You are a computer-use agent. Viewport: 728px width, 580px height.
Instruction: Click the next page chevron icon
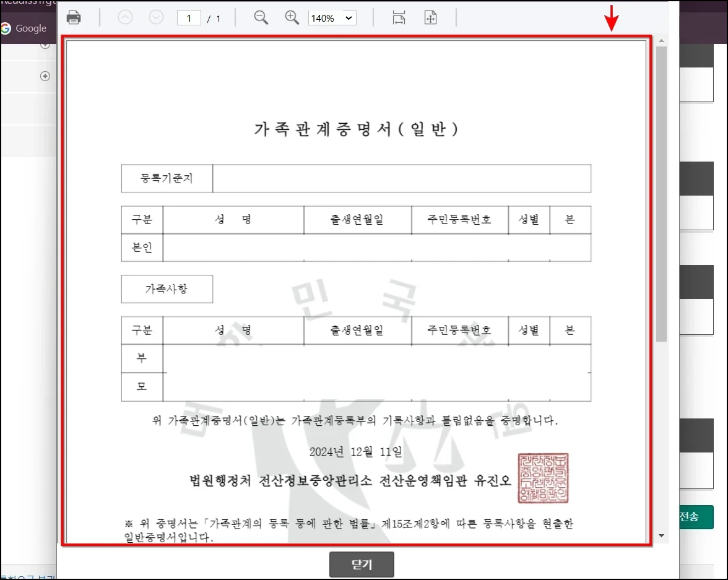point(156,17)
